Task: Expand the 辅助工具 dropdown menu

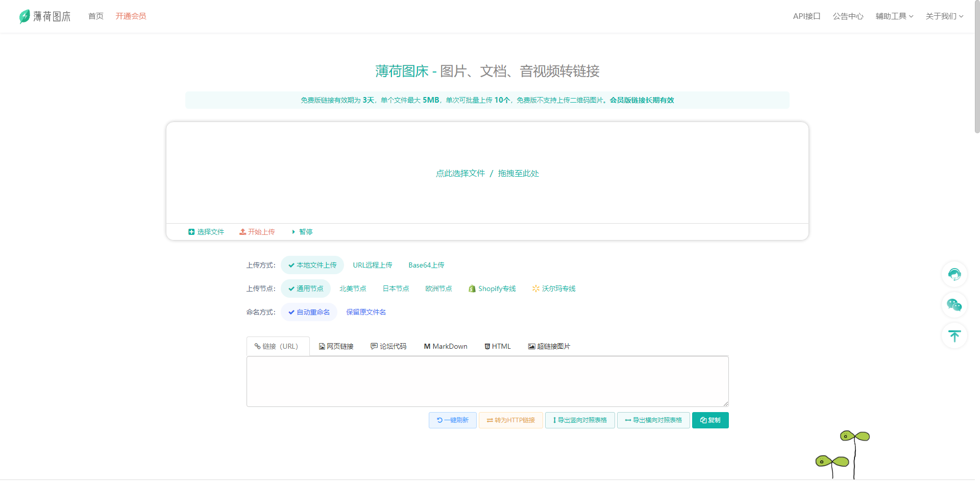Action: click(x=894, y=16)
